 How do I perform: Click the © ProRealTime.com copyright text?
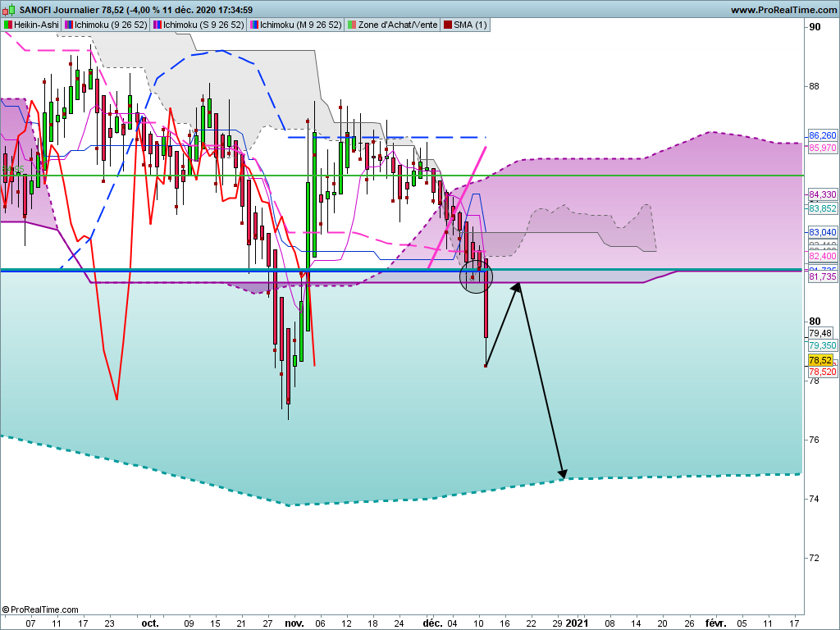40,609
